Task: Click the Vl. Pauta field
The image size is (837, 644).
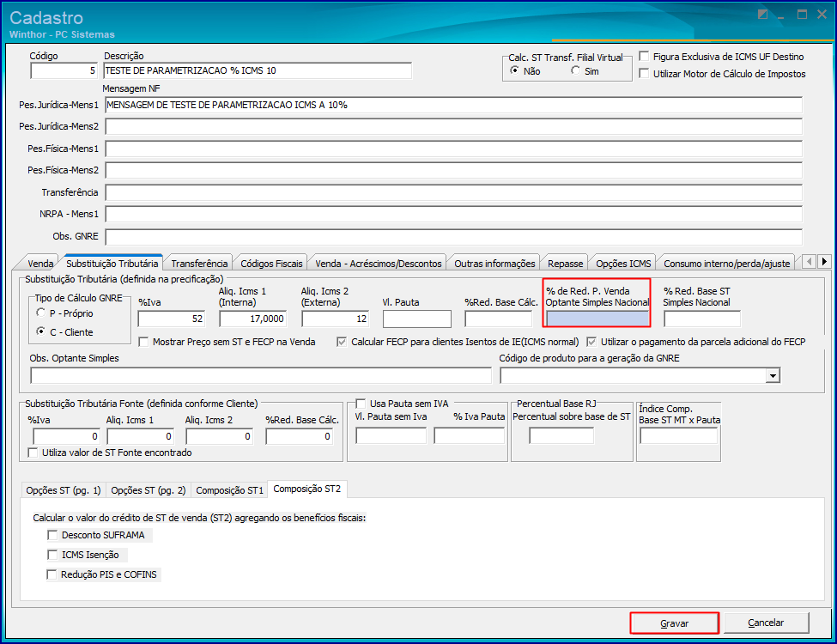Action: [417, 319]
